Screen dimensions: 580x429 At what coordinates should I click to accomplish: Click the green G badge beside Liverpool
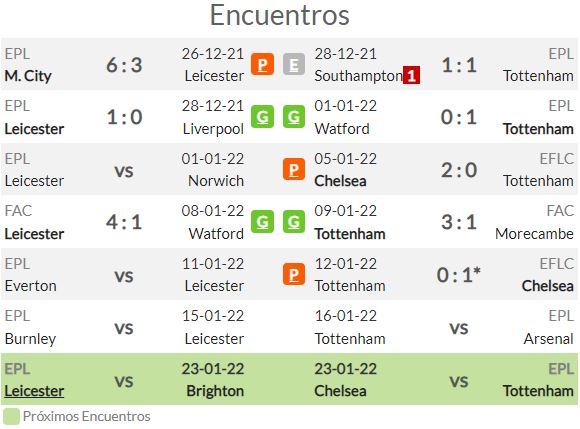[x=262, y=117]
